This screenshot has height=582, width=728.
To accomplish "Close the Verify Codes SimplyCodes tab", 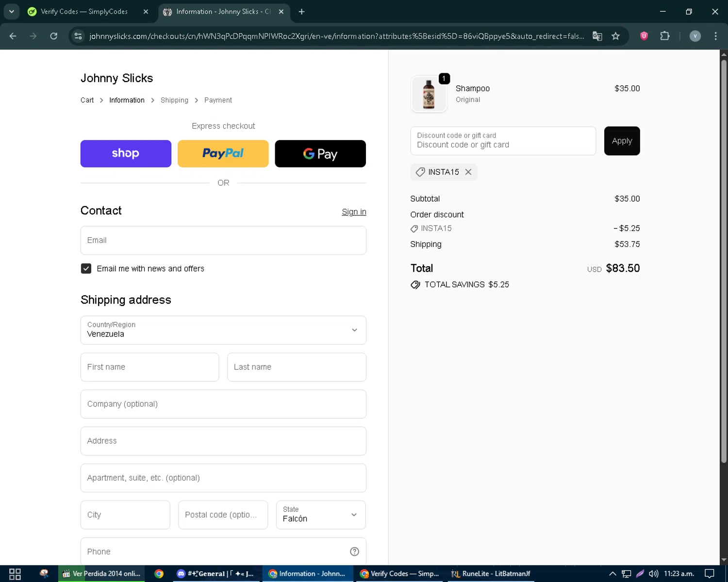I will point(146,12).
